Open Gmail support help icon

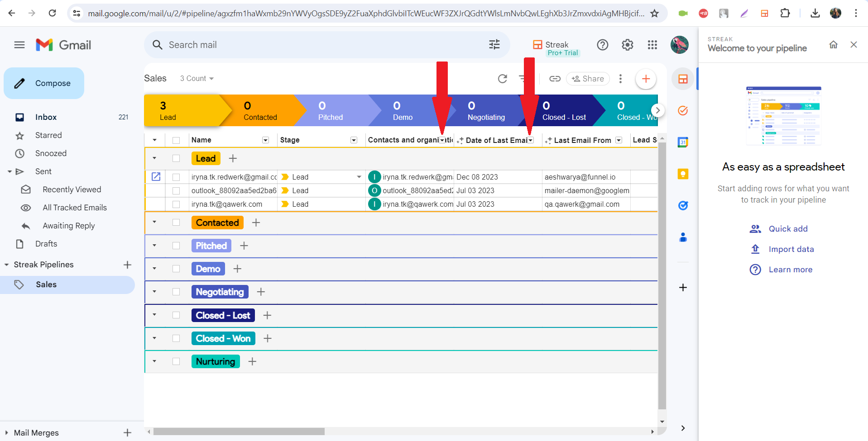pyautogui.click(x=602, y=45)
